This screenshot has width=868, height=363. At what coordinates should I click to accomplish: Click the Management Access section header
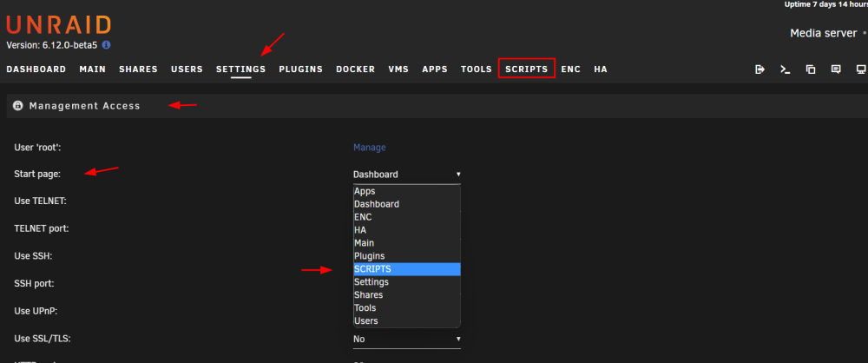click(x=437, y=105)
